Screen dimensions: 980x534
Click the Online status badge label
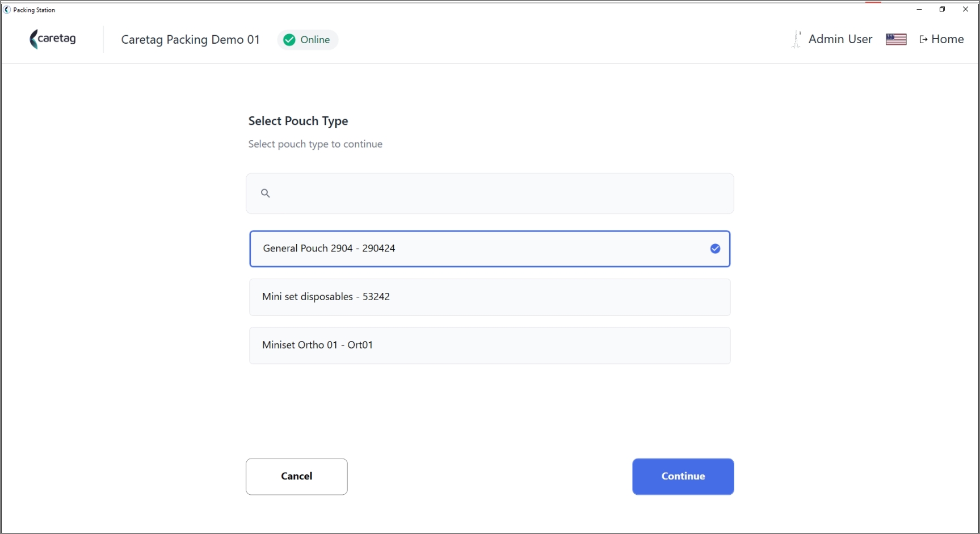315,40
